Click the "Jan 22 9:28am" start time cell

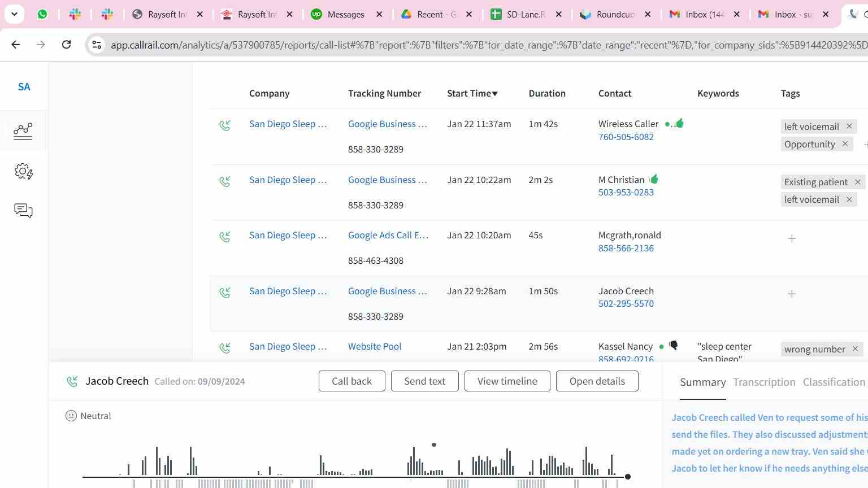tap(476, 291)
